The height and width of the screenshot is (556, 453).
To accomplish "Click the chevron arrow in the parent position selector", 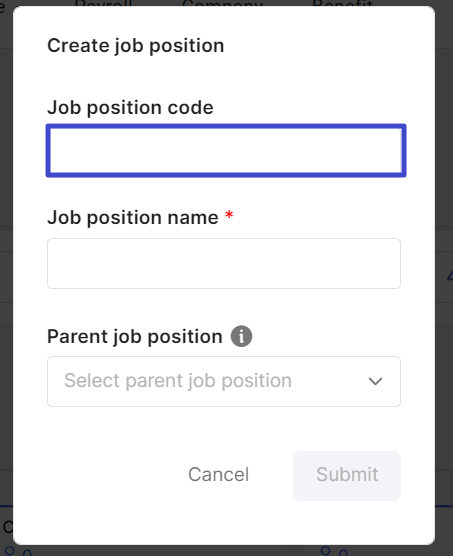I will [x=375, y=381].
